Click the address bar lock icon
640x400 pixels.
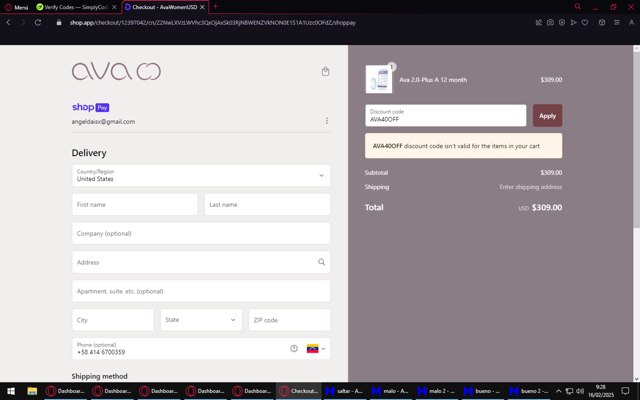59,22
